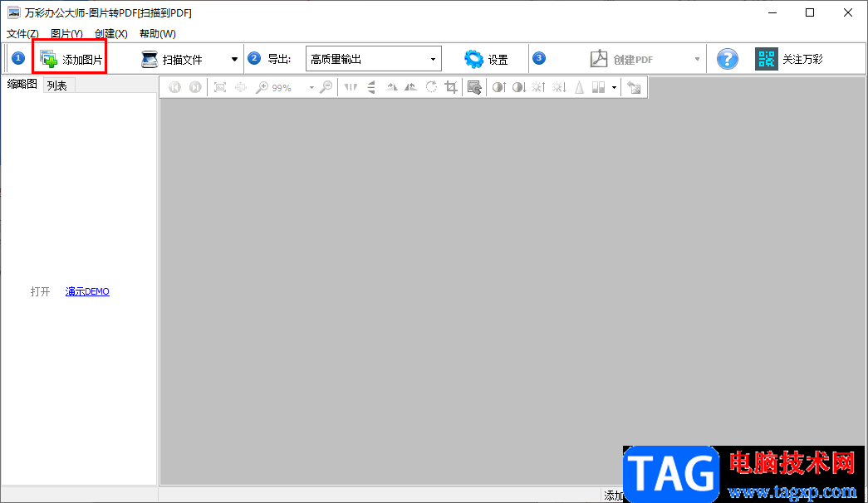Screen dimensions: 868x503
Task: Select the Crop tool icon
Action: tap(451, 87)
